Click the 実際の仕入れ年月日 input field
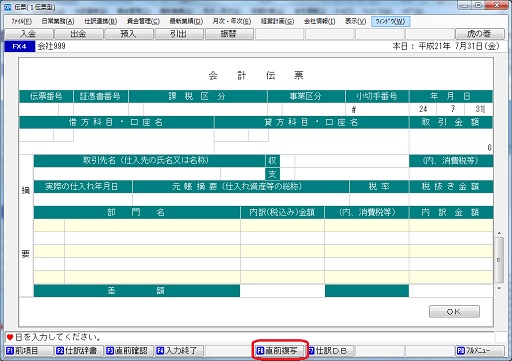 point(83,200)
